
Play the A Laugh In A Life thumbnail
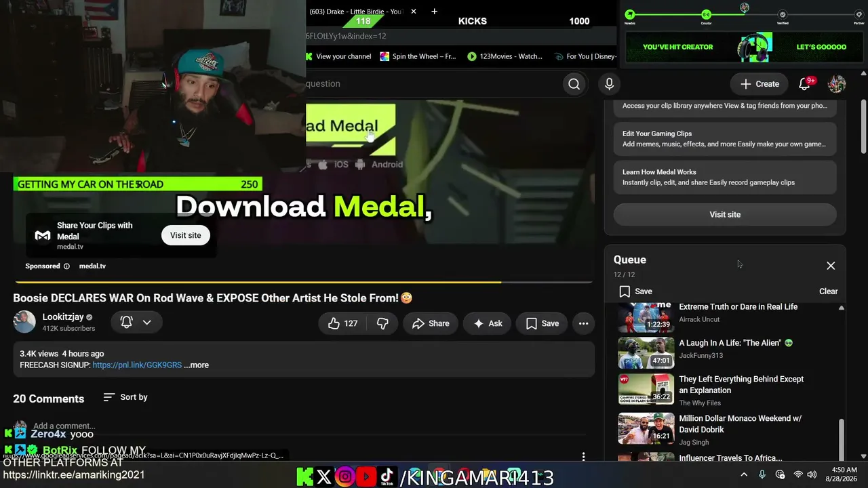(646, 353)
